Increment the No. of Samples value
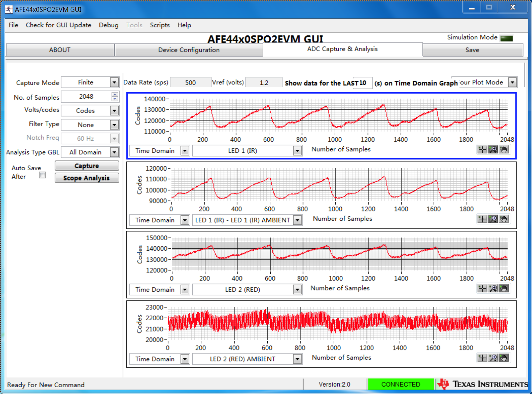Image resolution: width=532 pixels, height=394 pixels. click(115, 94)
